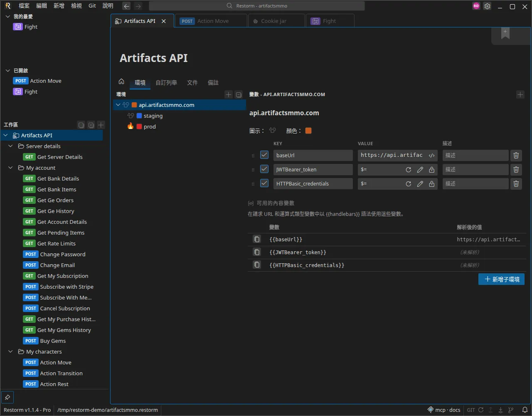
Task: Collapse the Artifacts API workspace tree node
Action: point(6,136)
